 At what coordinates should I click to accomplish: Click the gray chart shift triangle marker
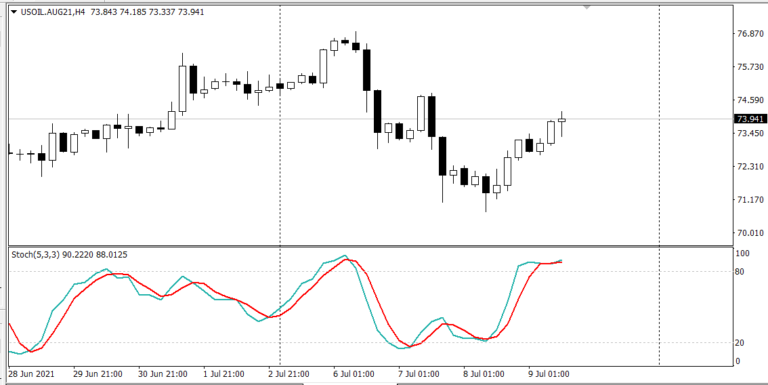(587, 7)
